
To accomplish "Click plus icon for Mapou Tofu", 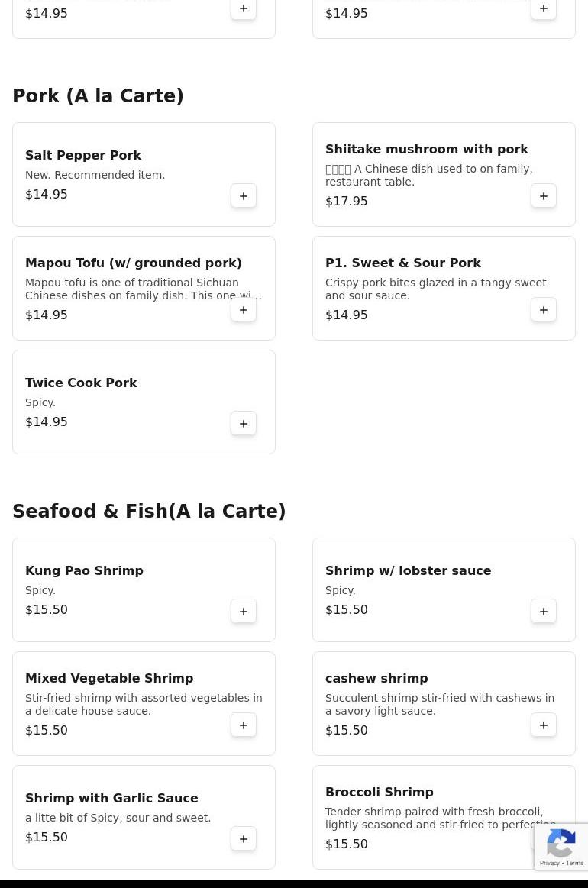I will coord(244,310).
